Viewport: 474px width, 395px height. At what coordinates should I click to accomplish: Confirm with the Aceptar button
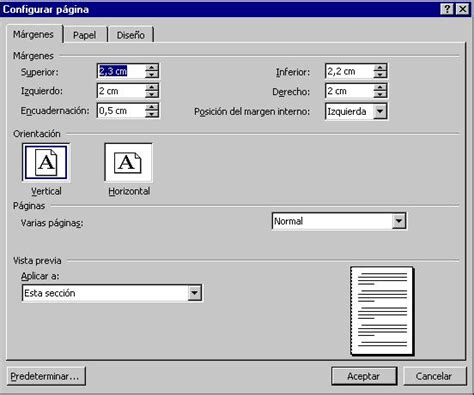364,376
